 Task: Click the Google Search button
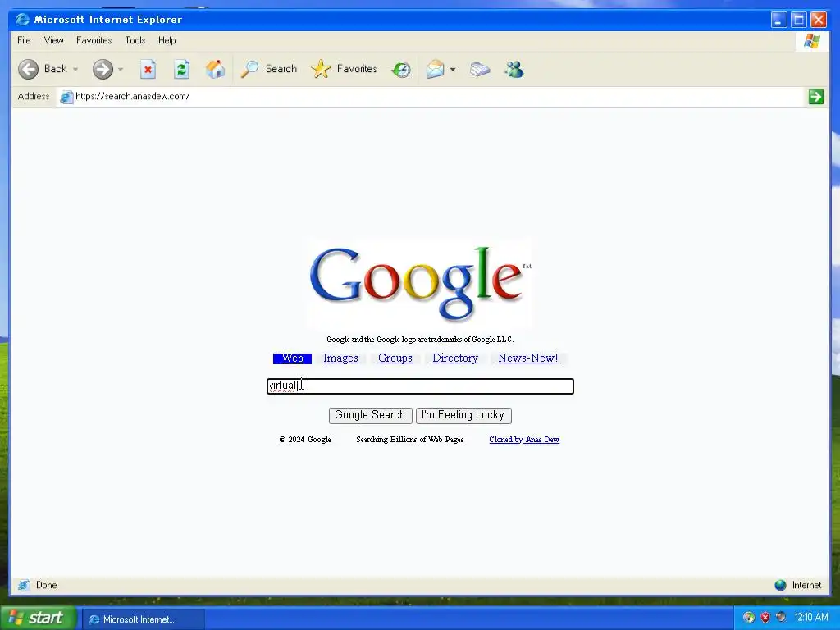[x=370, y=415]
